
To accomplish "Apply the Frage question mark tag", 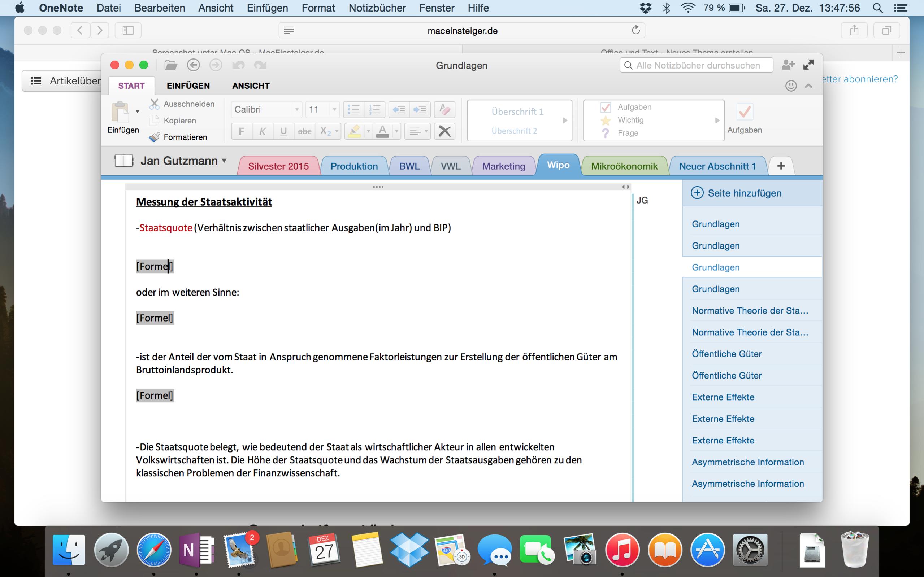I will coord(620,133).
